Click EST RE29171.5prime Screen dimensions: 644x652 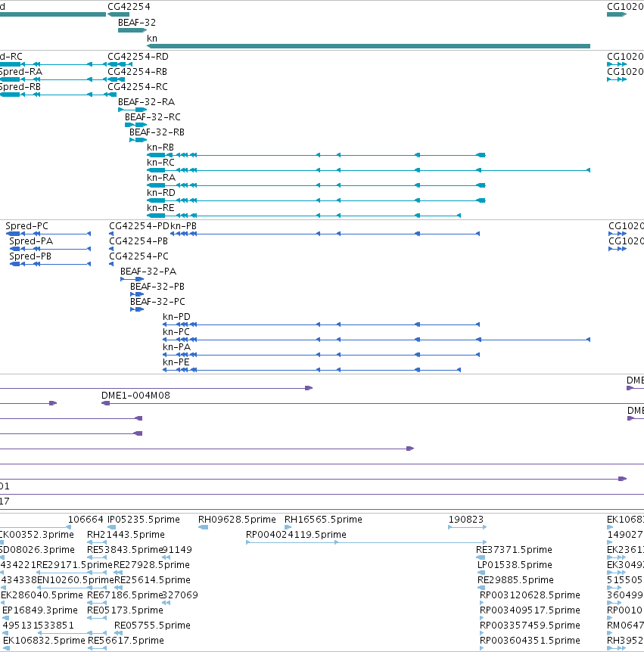[x=74, y=565]
